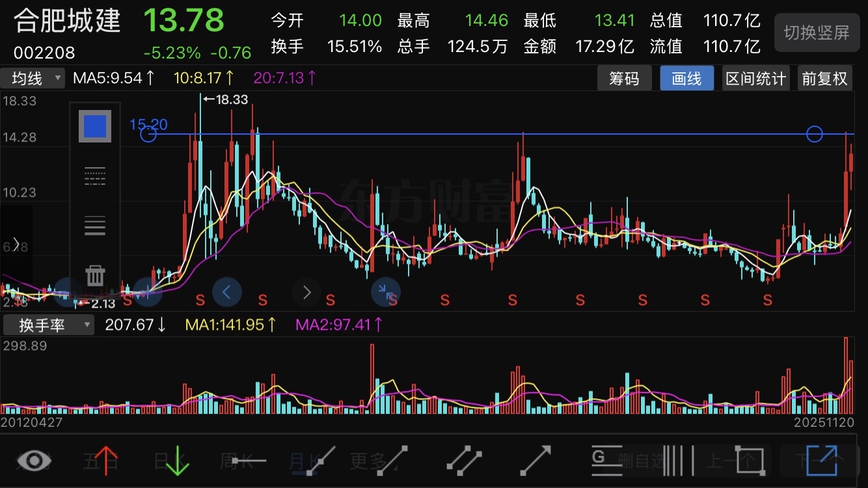Tap the stock code 002208
Image resolution: width=868 pixels, height=488 pixels.
pyautogui.click(x=45, y=52)
